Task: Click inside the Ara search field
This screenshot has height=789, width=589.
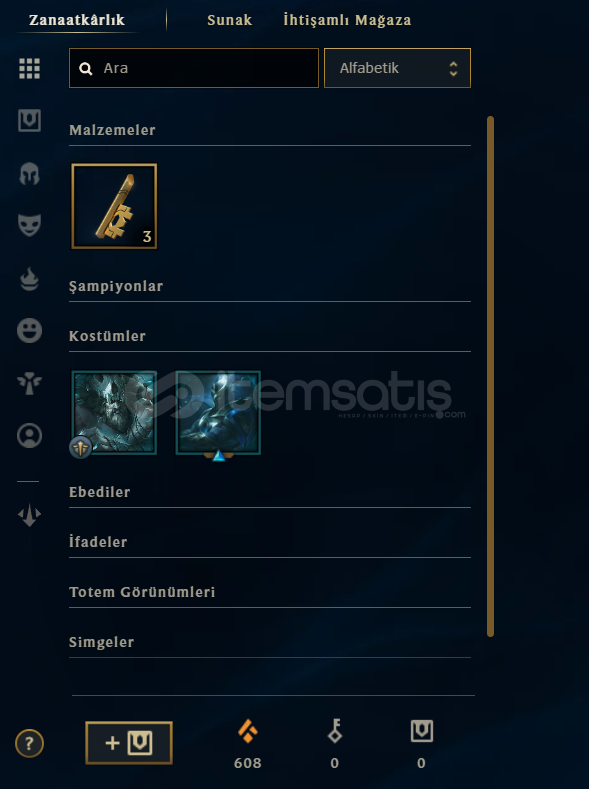Action: [194, 68]
